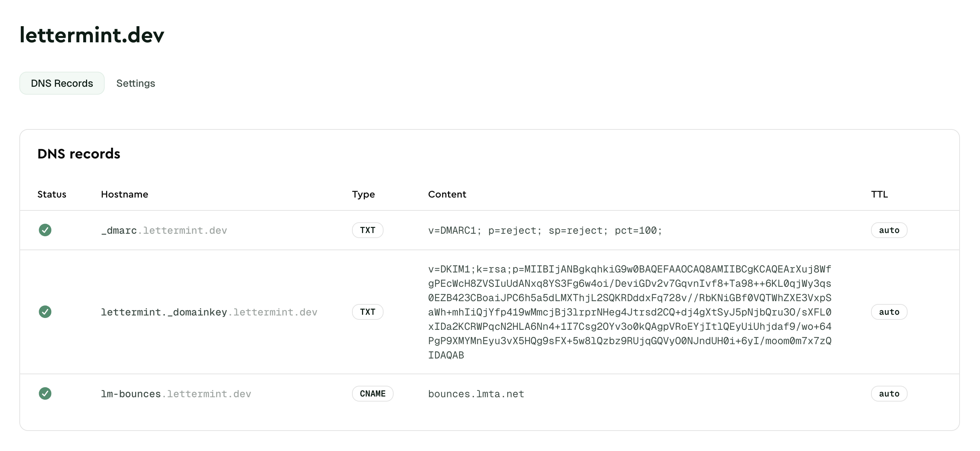The height and width of the screenshot is (451, 980).
Task: Switch to the Settings tab
Action: pyautogui.click(x=136, y=83)
